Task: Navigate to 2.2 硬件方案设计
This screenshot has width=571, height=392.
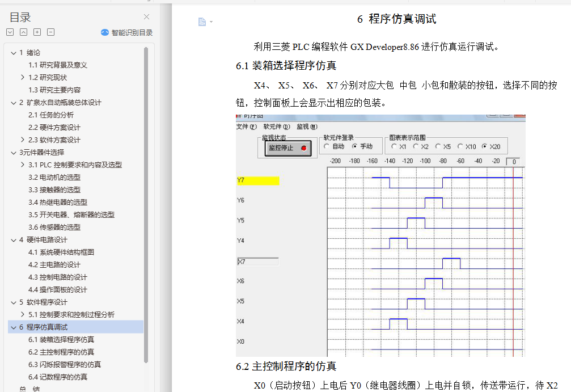Action: pyautogui.click(x=54, y=128)
